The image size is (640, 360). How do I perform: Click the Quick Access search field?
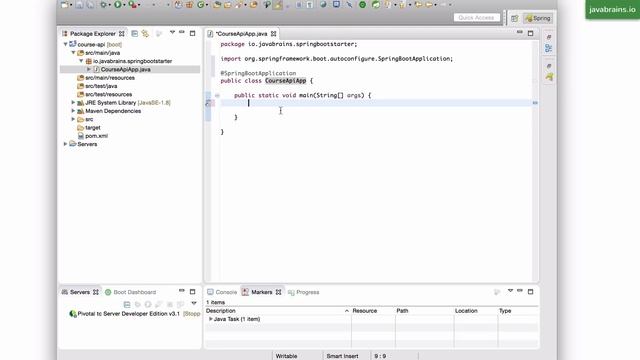click(476, 18)
